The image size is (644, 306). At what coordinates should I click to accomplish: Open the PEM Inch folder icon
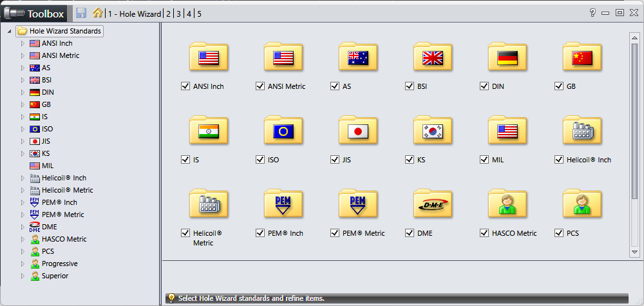(283, 204)
